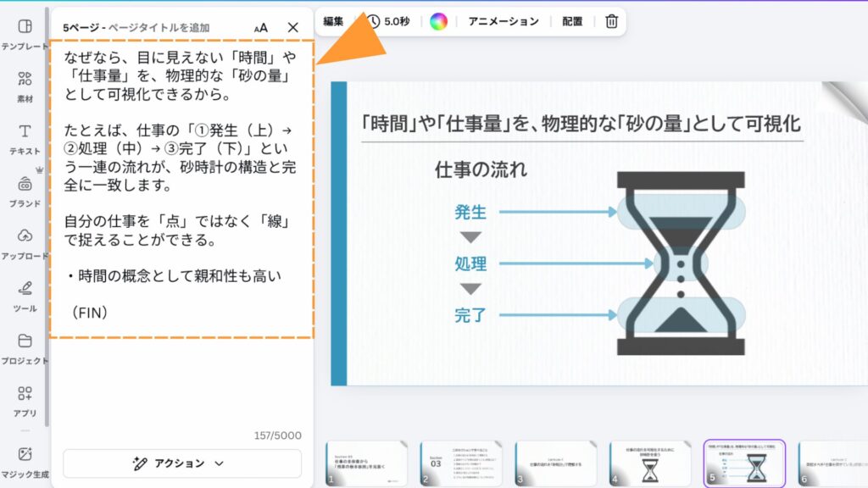This screenshot has height=488, width=868.
Task: Open the アプリ (Apps) sidebar icon
Action: 25,394
